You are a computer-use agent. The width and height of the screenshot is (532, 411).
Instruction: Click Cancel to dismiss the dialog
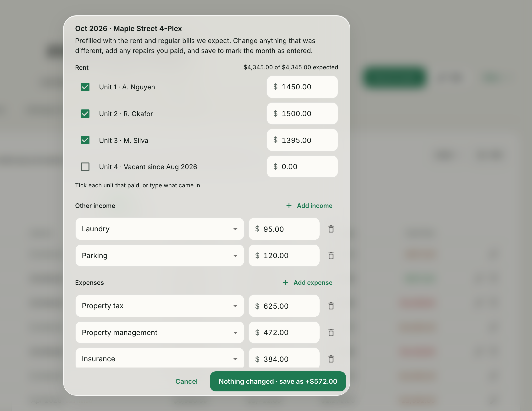186,381
